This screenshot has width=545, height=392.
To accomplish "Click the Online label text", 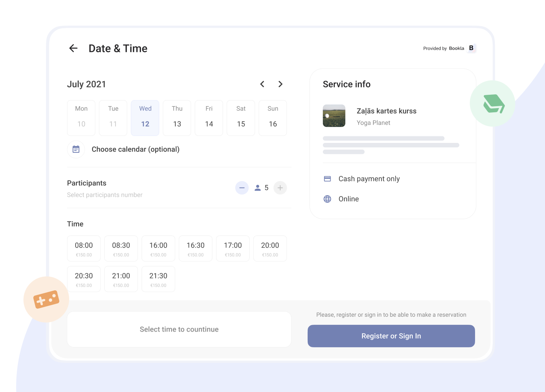I will (349, 199).
